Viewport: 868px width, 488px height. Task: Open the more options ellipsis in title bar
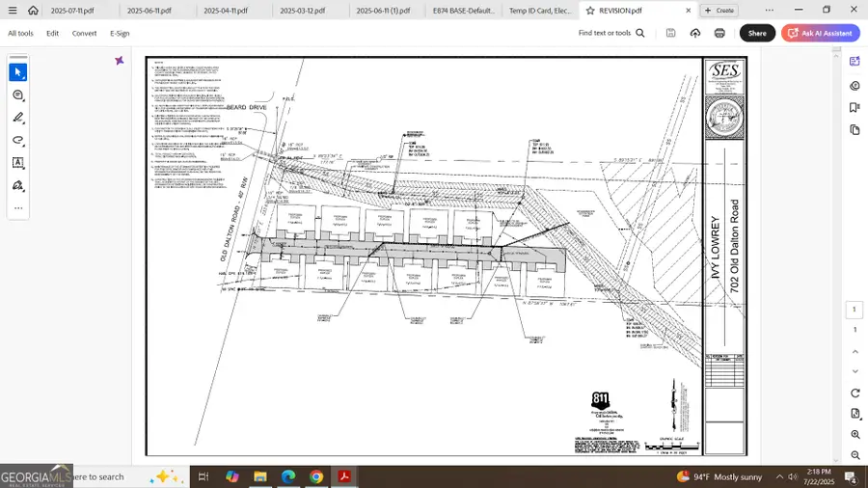click(770, 10)
